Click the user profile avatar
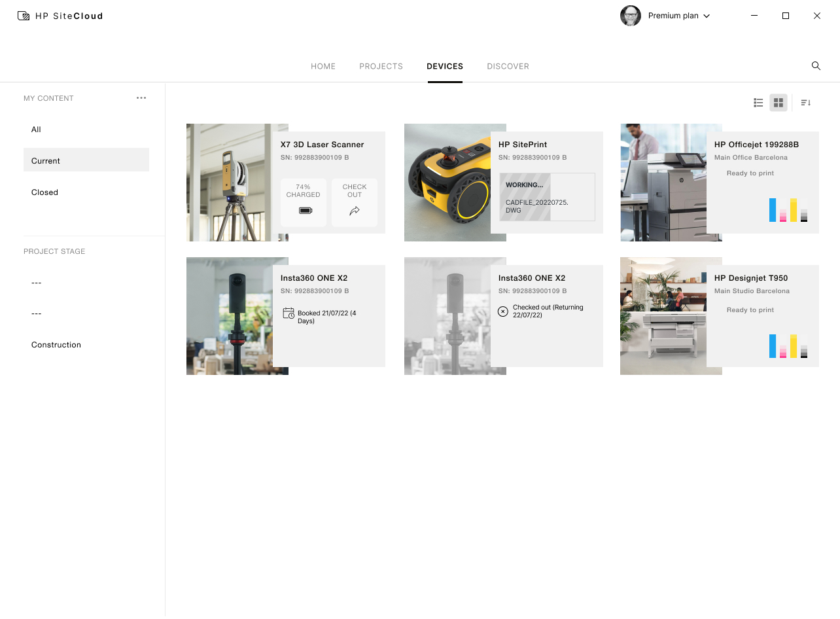This screenshot has height=619, width=840. pyautogui.click(x=631, y=16)
